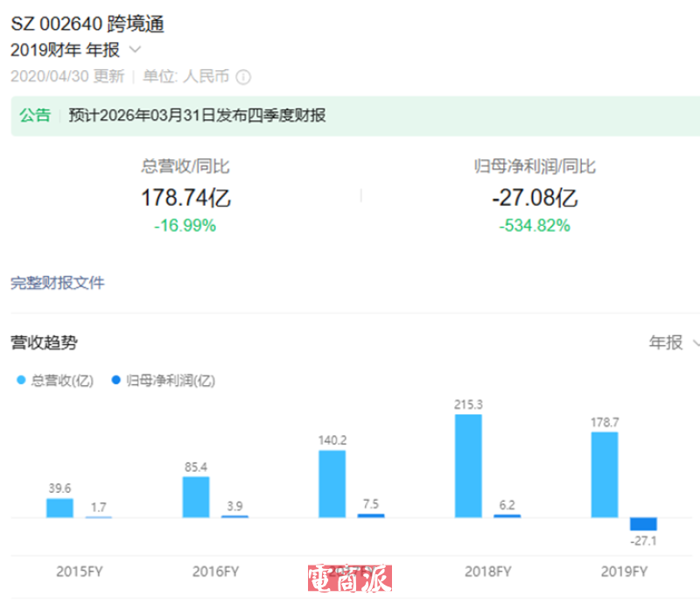Screen dimensions: 700x611
Task: Click the 归母净利润 -27.08亿 figure
Action: (535, 198)
